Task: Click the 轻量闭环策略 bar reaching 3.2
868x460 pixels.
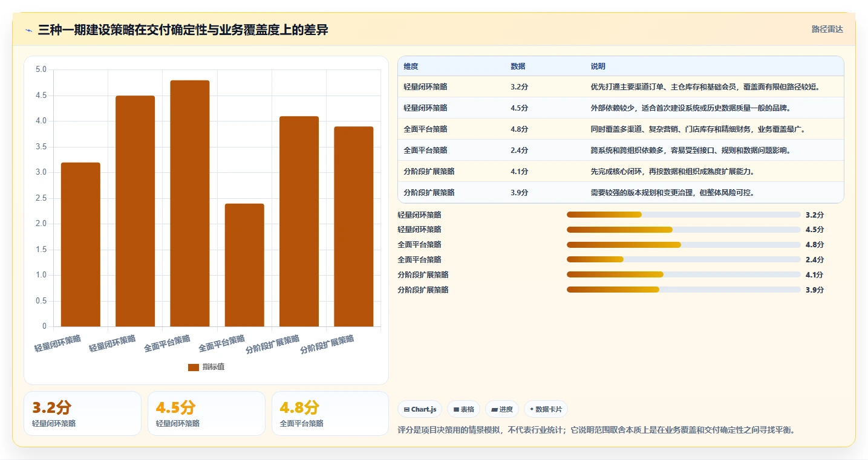Action: click(80, 244)
